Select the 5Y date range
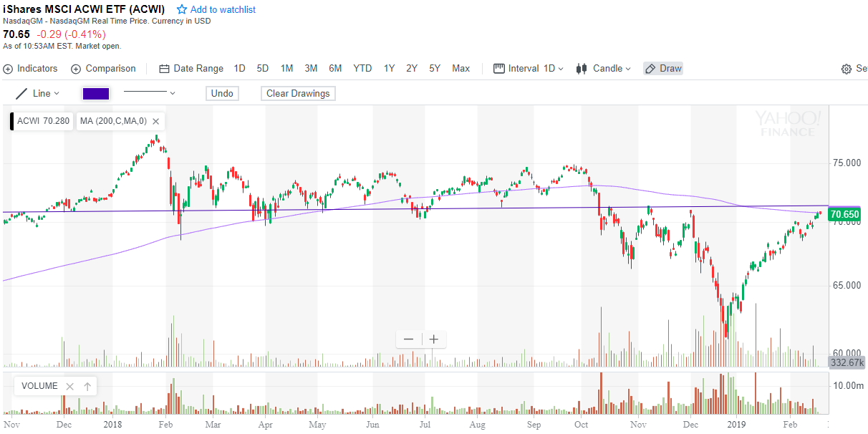The height and width of the screenshot is (434, 868). 435,69
